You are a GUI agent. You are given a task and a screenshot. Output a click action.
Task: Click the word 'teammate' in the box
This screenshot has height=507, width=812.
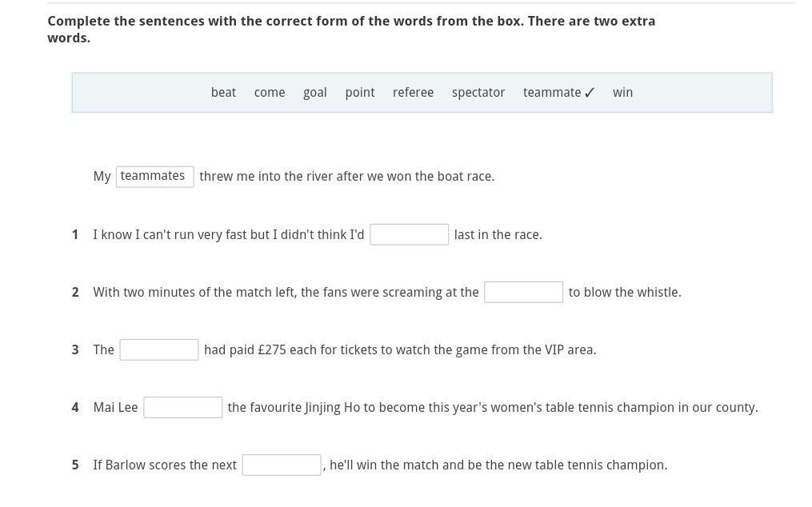(x=552, y=92)
